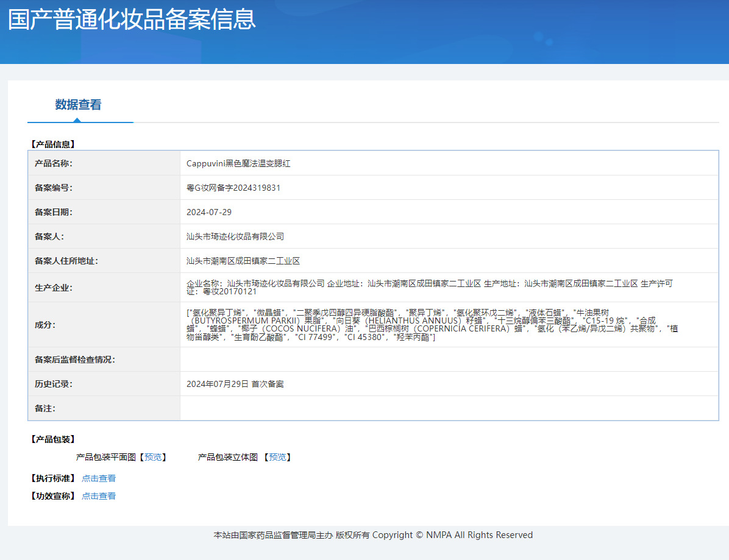Viewport: 729px width, 560px height.
Task: Select the filing date 2024-07-29
Action: (208, 213)
